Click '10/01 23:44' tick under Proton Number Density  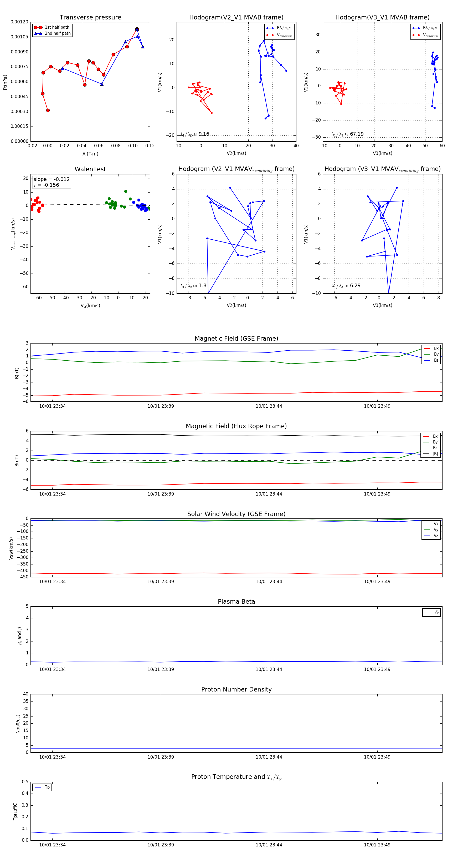269,757
